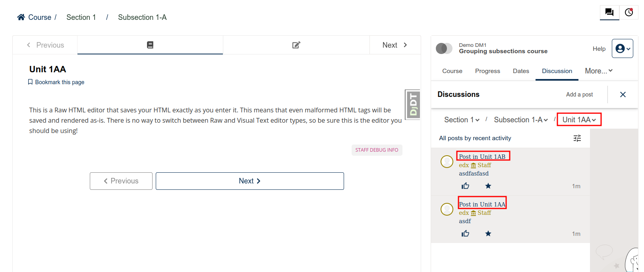Click Bookmark this page link

point(60,82)
